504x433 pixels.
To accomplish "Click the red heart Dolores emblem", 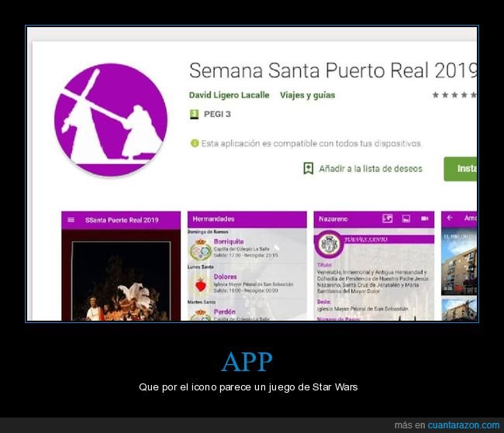I will tap(201, 285).
